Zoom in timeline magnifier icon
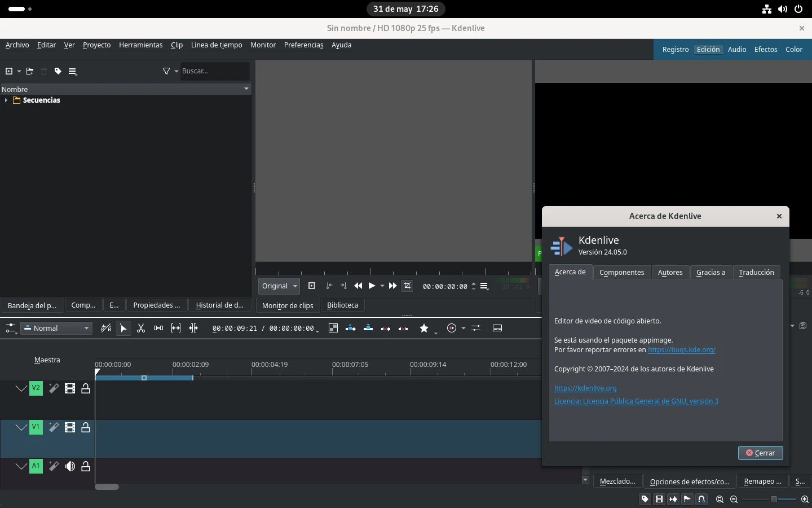812x508 pixels. (805, 499)
